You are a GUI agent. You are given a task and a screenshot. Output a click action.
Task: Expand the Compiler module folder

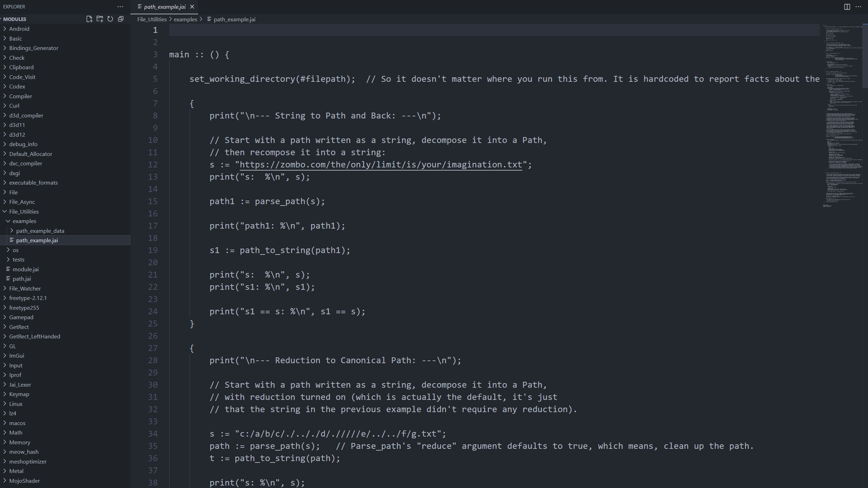pos(20,96)
